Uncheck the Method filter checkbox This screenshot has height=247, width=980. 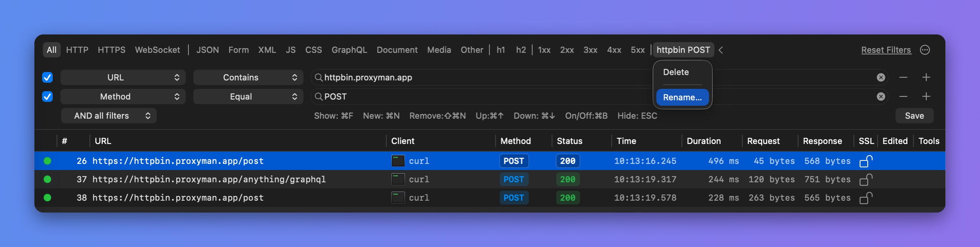(47, 97)
